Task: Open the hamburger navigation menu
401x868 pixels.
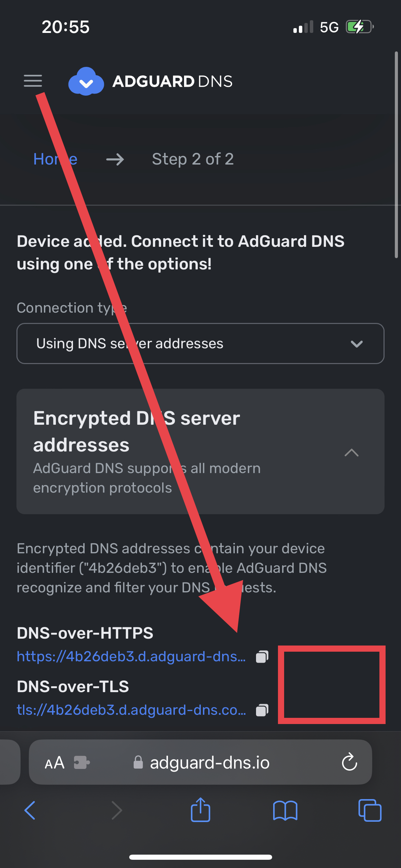Action: (33, 81)
